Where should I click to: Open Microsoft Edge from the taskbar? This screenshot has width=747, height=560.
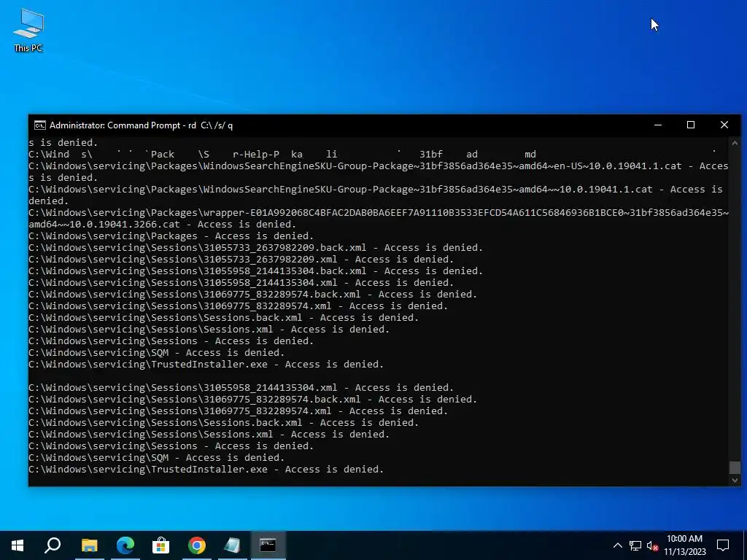pos(125,545)
